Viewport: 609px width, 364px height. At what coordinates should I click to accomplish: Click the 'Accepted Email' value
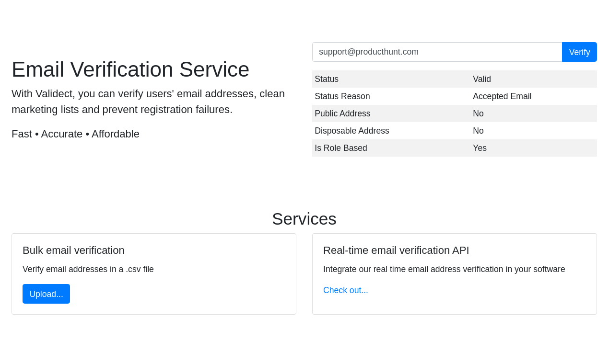pyautogui.click(x=502, y=96)
